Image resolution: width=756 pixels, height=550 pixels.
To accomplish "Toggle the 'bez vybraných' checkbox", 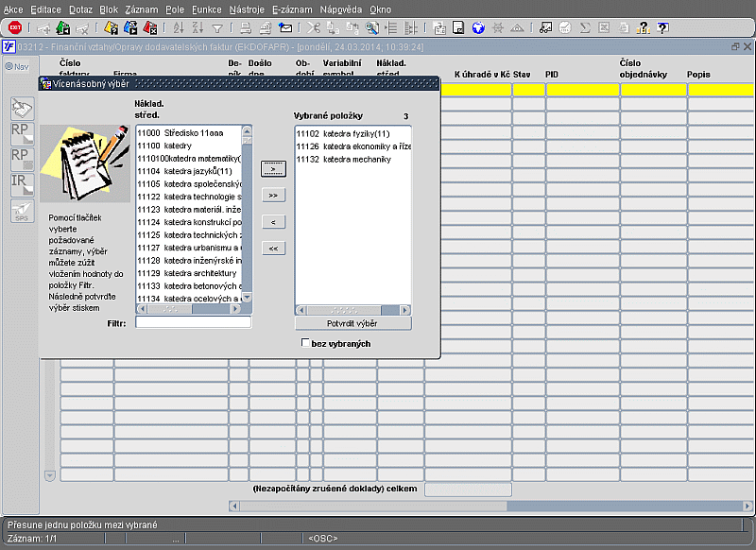I will click(x=304, y=343).
